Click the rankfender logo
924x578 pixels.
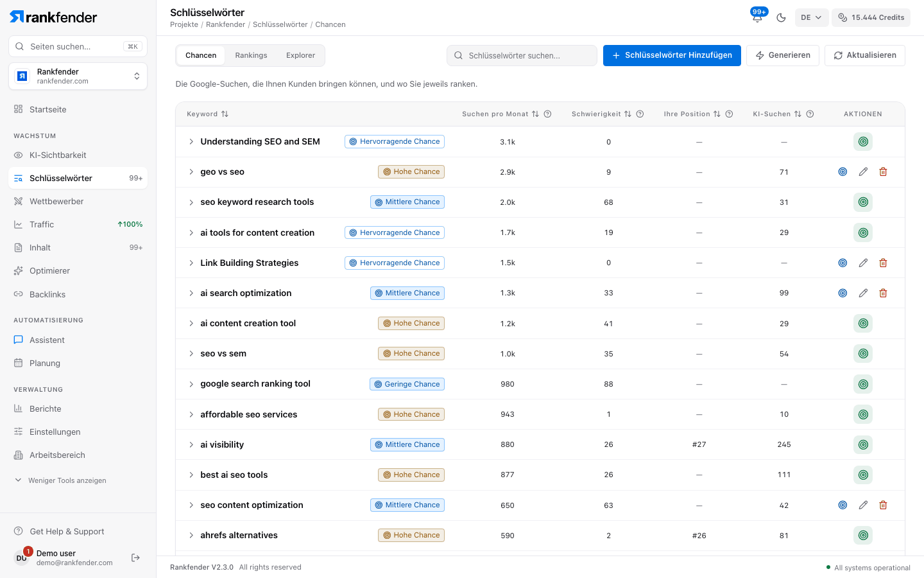(53, 17)
